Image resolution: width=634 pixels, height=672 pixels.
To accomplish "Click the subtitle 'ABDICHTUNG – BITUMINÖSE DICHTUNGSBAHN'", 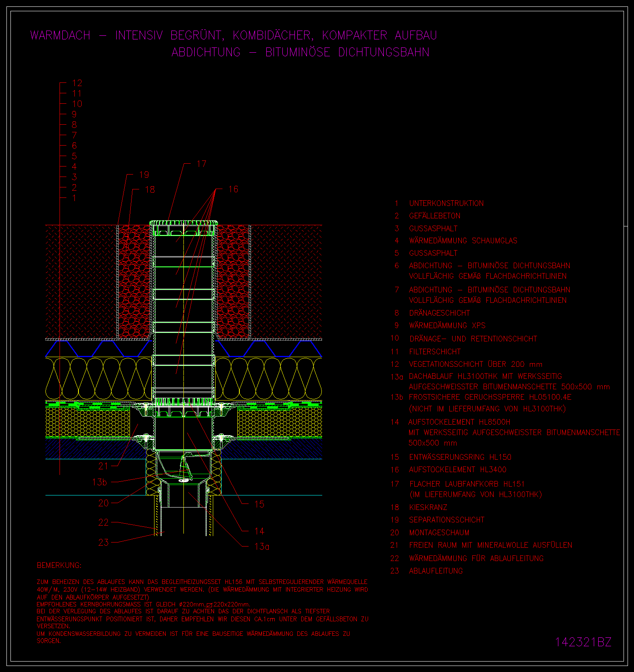I will (x=301, y=52).
